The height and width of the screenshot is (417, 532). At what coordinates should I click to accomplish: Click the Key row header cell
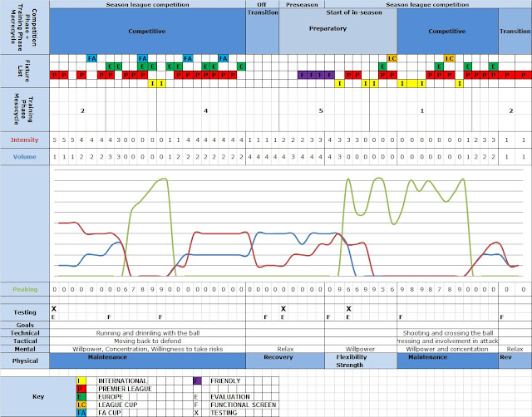(38, 396)
